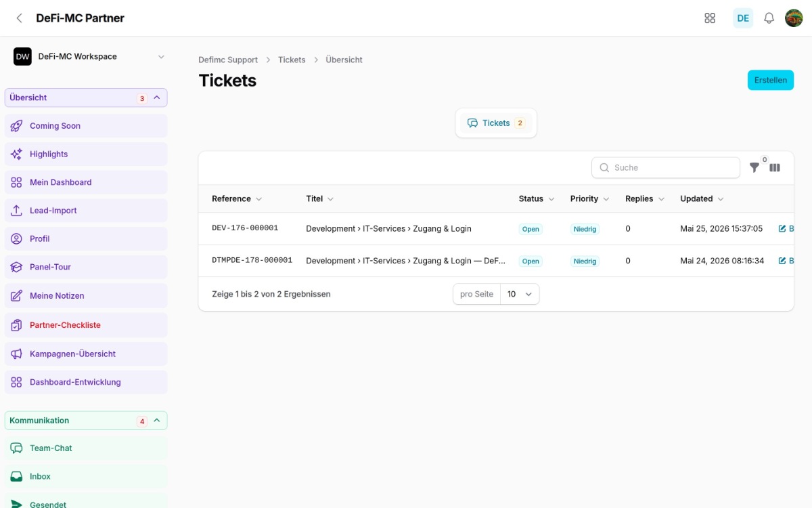Go to Mein Dashboard
Screen dimensions: 812x508
86,182
